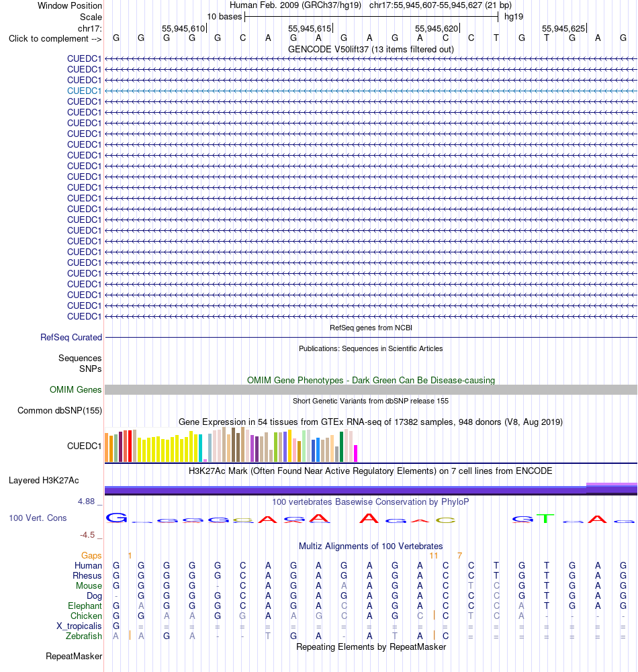Open the GENCODE V50lift37 track title
Viewport: 638px width, 672px height.
tap(371, 49)
